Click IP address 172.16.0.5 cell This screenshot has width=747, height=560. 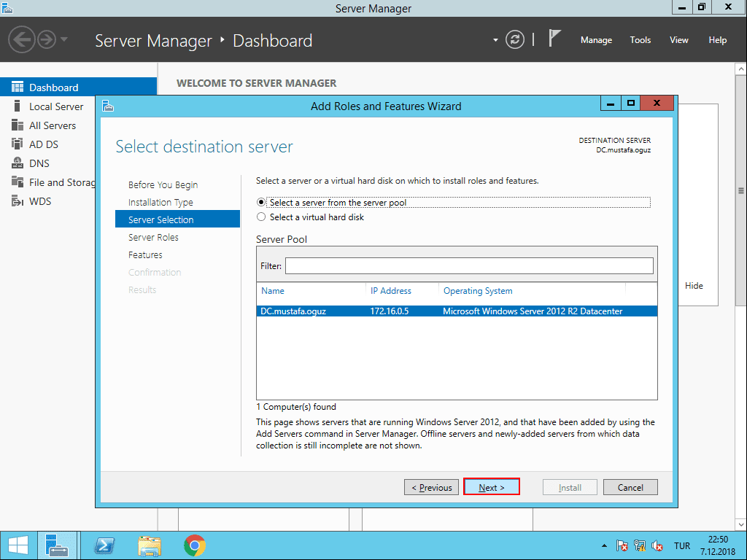390,311
